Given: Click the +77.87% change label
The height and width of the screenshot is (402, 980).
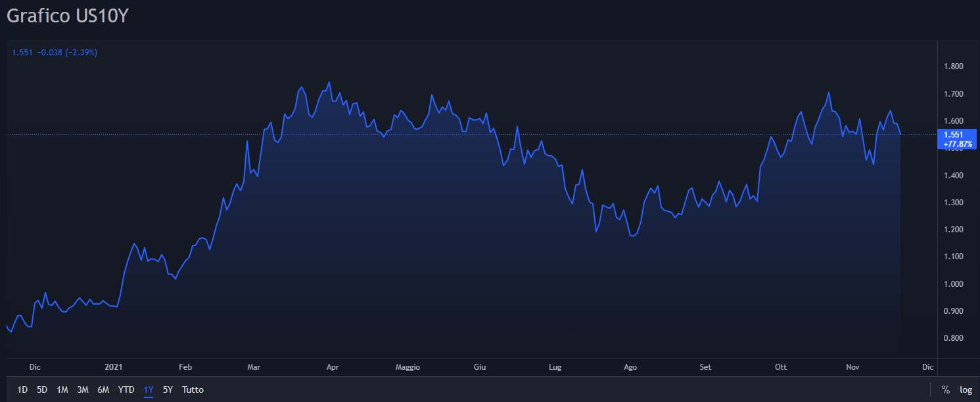Looking at the screenshot, I should pyautogui.click(x=957, y=143).
